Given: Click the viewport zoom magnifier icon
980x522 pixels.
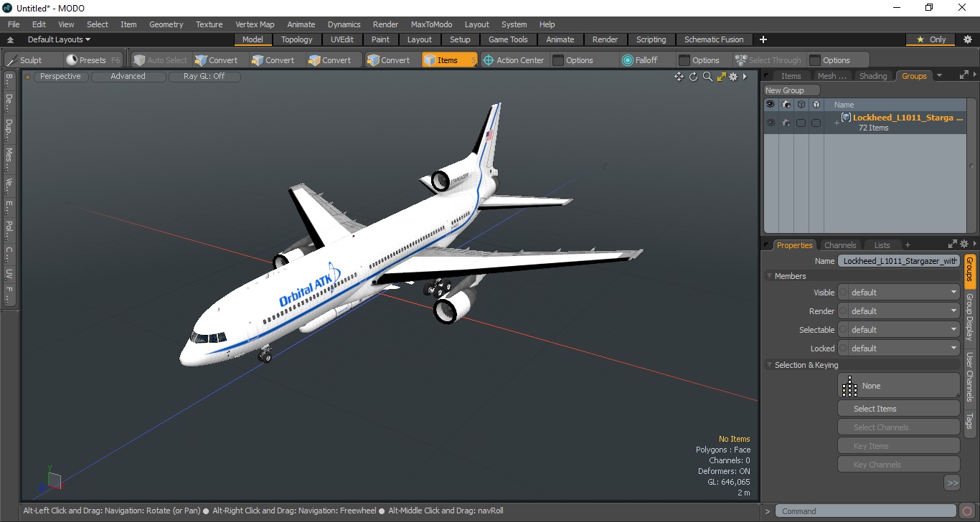Looking at the screenshot, I should tap(707, 77).
